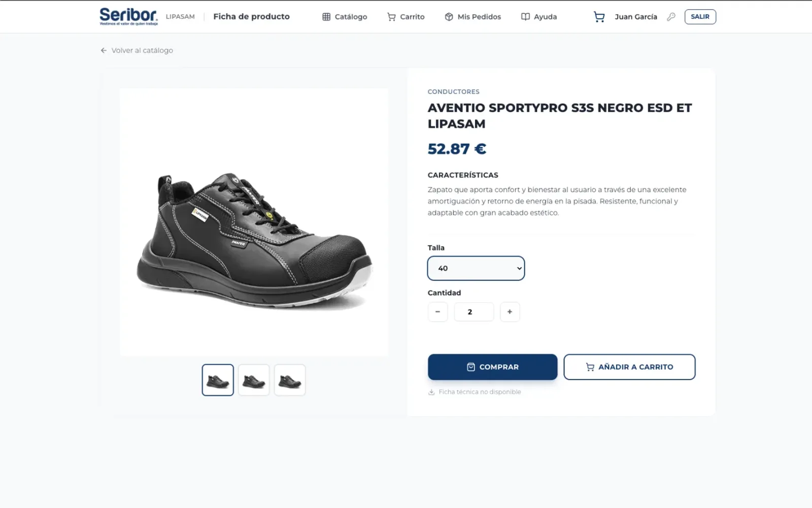Increase quantity with the plus button

[x=510, y=312]
